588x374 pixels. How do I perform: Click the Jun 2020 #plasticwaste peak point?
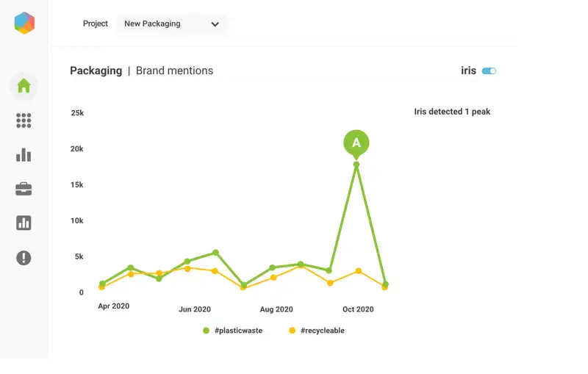click(215, 253)
